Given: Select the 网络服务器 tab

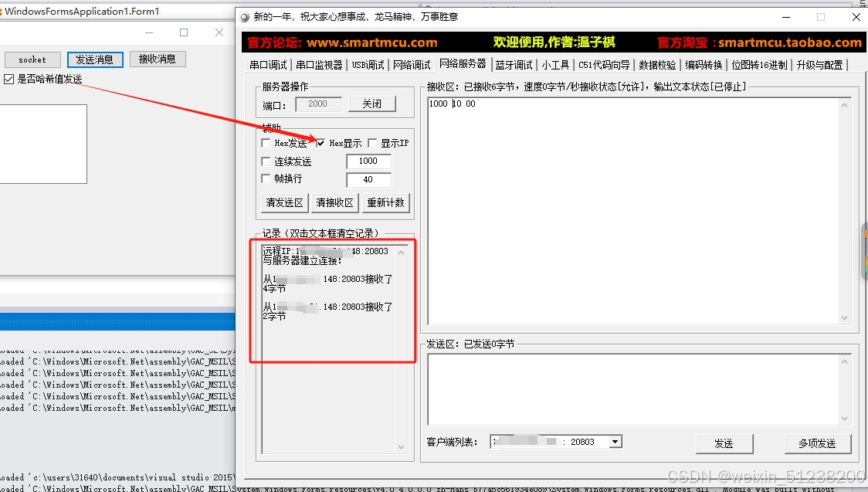Looking at the screenshot, I should coord(463,64).
